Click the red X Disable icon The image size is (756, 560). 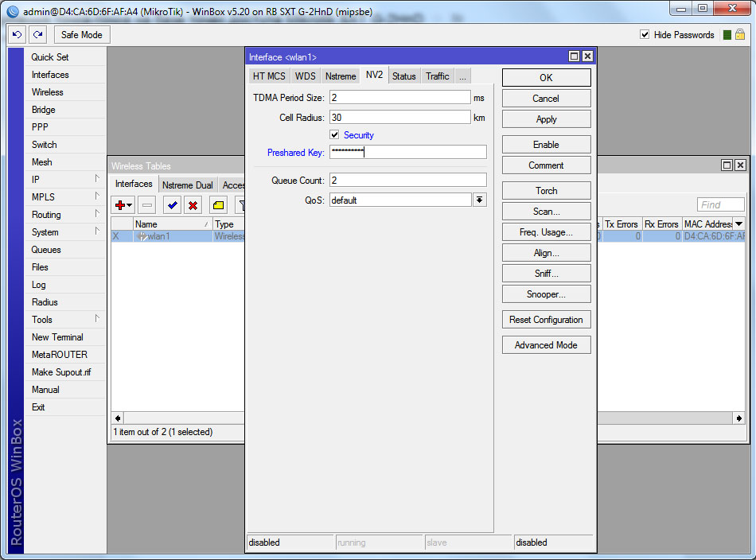click(x=193, y=205)
